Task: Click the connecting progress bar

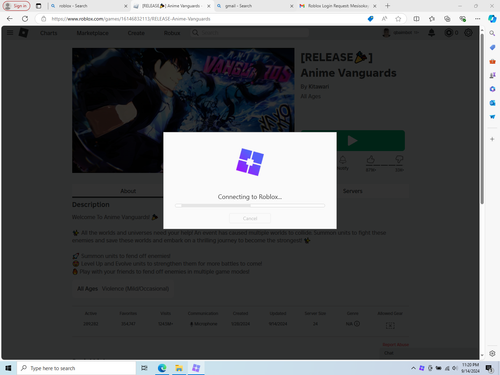Action: click(250, 206)
